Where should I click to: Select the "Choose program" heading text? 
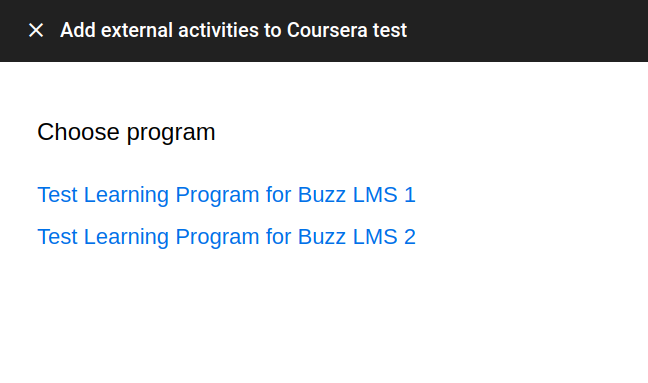(126, 132)
